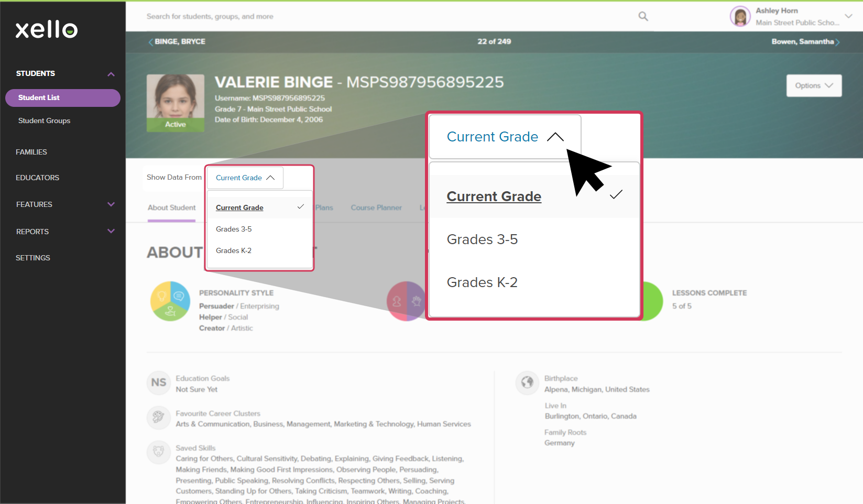
Task: Click the Personality Style pie icon
Action: [170, 301]
